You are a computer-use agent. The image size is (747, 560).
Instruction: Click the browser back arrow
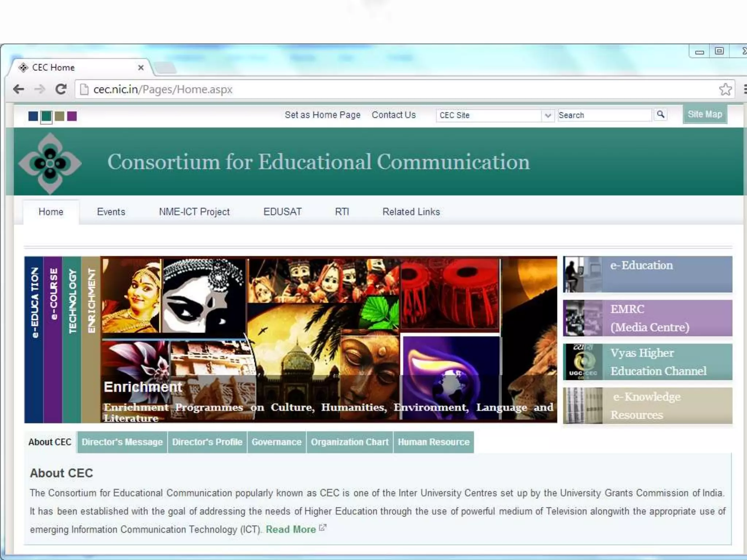(18, 89)
